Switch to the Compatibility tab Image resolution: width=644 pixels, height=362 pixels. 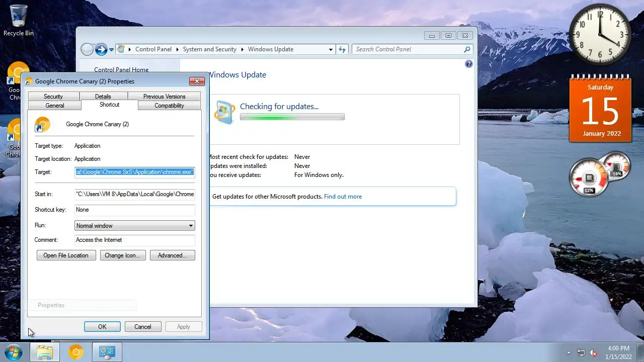click(x=169, y=106)
